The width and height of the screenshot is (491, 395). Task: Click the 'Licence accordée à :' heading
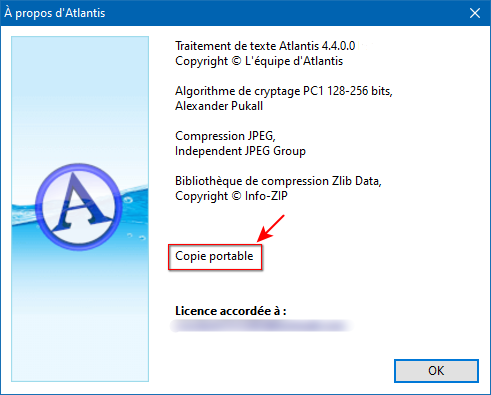[x=231, y=311]
